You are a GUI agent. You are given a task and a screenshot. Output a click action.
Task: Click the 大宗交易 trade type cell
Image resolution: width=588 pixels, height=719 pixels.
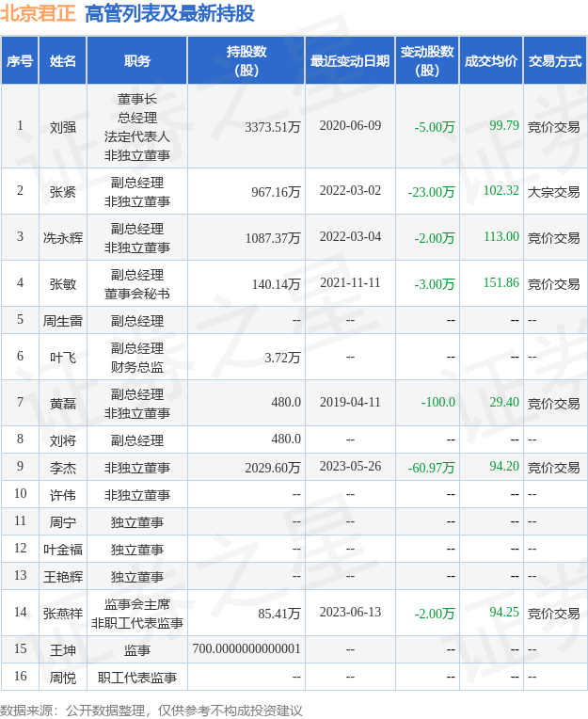(x=553, y=192)
